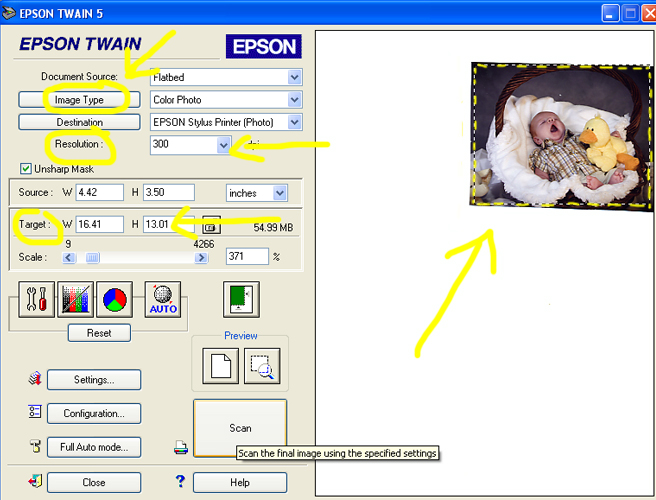
Task: Click the green auto locate marquee icon
Action: (x=241, y=299)
